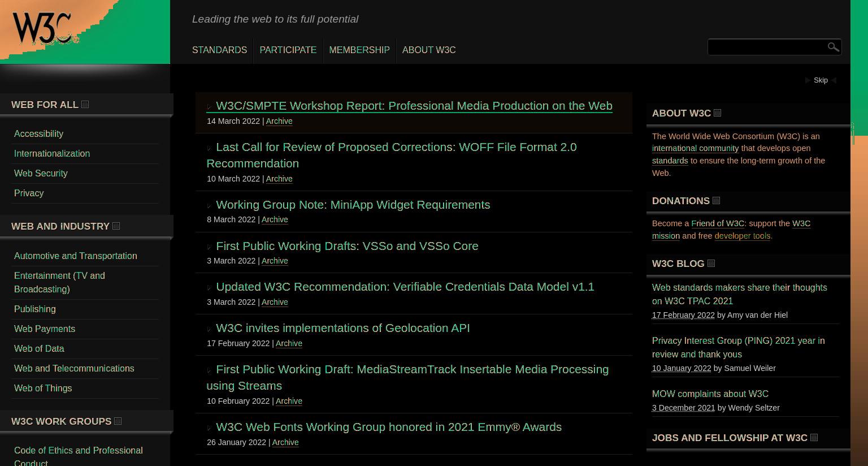Viewport: 868px width, 466px height.
Task: Open the PARTICIPATE menu
Action: click(288, 50)
